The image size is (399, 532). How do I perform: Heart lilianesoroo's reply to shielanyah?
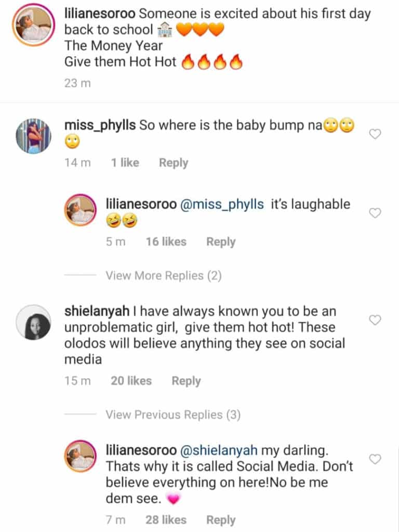(x=375, y=459)
